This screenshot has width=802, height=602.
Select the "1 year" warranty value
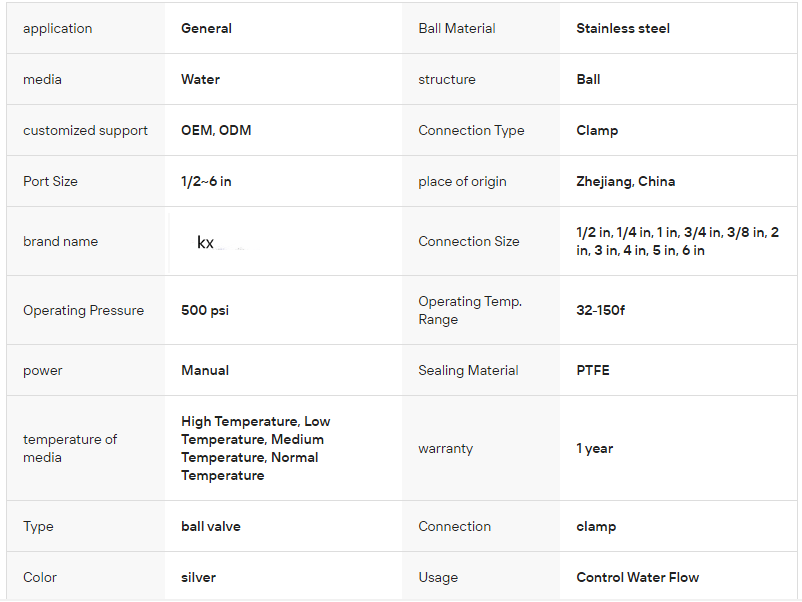(595, 449)
